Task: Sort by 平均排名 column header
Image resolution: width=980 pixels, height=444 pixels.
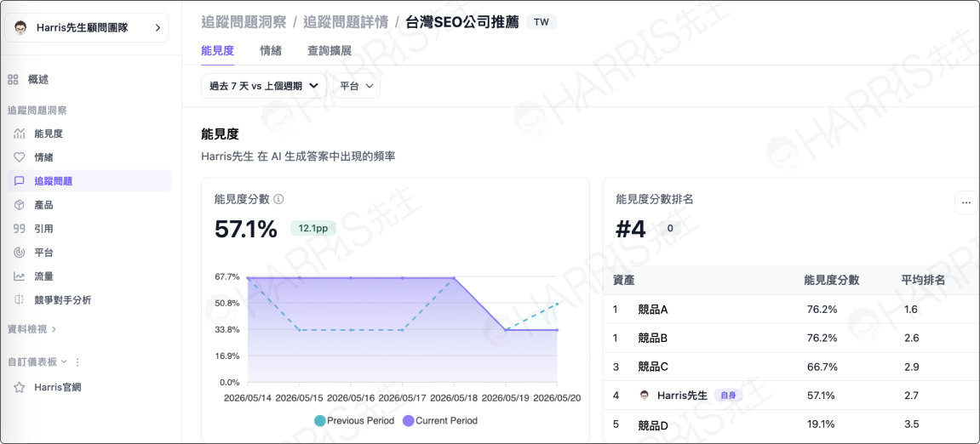Action: pyautogui.click(x=922, y=281)
